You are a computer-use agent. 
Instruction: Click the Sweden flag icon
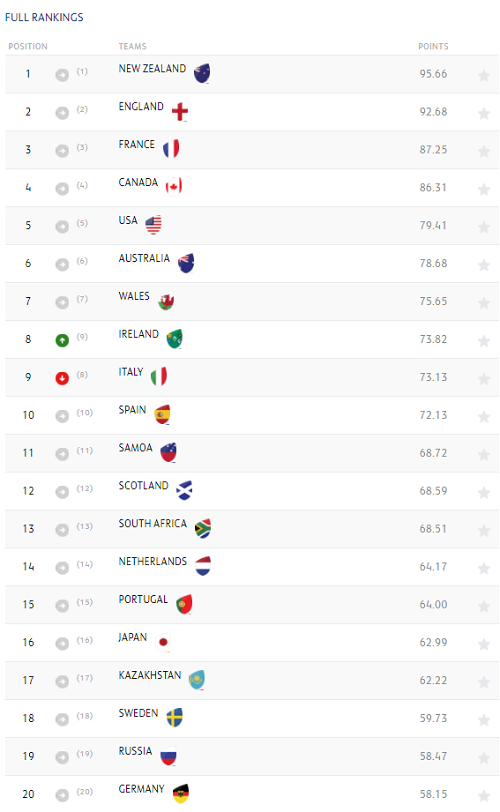pyautogui.click(x=174, y=718)
